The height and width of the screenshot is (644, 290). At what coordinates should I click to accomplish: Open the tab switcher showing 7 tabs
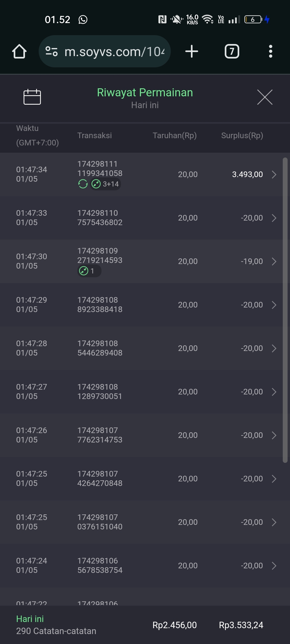(232, 51)
